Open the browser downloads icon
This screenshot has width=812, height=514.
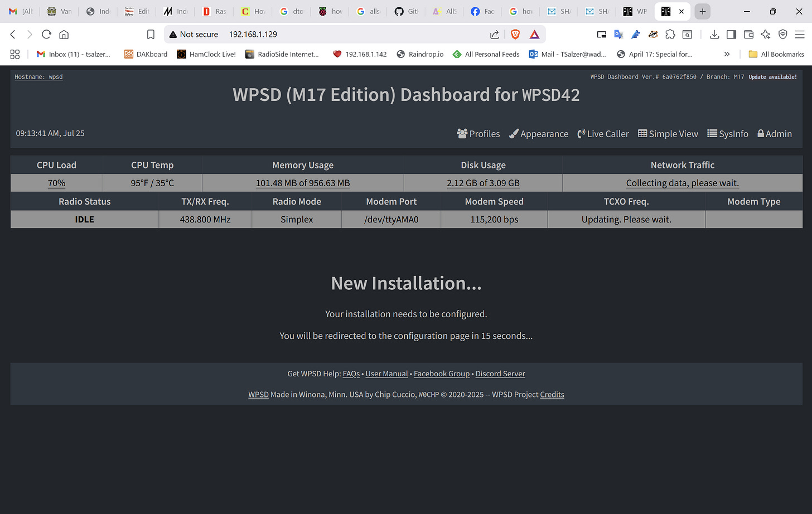pyautogui.click(x=714, y=35)
